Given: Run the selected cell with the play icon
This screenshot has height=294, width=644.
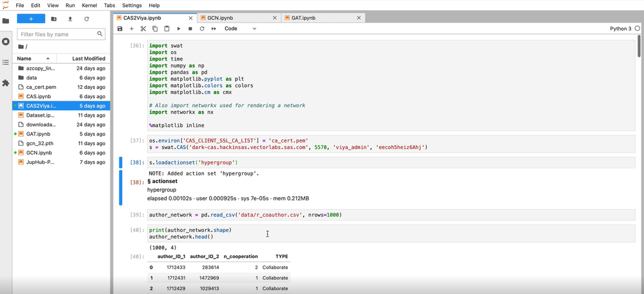Looking at the screenshot, I should 179,29.
